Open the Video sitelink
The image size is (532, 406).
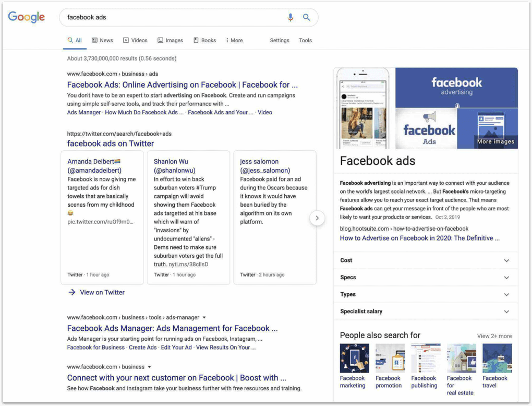(x=265, y=112)
